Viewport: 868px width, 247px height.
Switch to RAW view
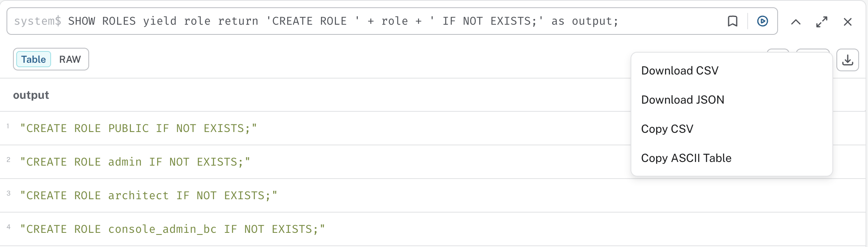(70, 59)
